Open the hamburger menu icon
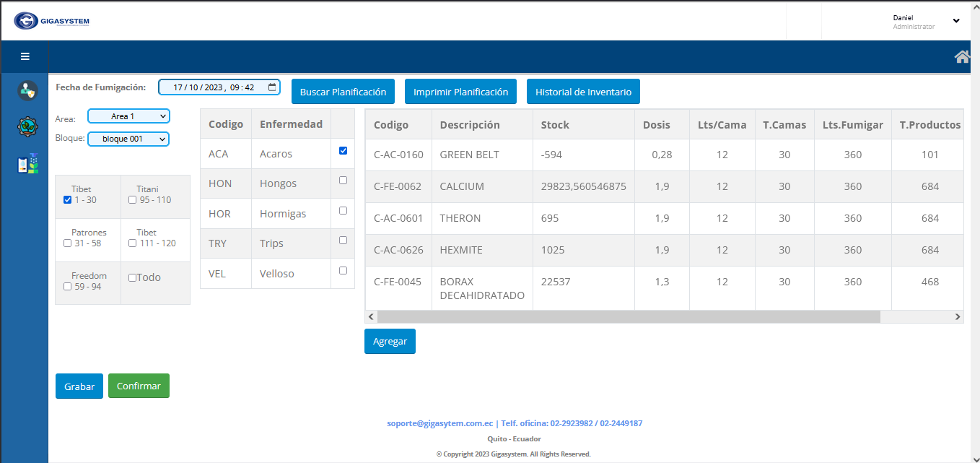Image resolution: width=980 pixels, height=463 pixels. pos(25,56)
